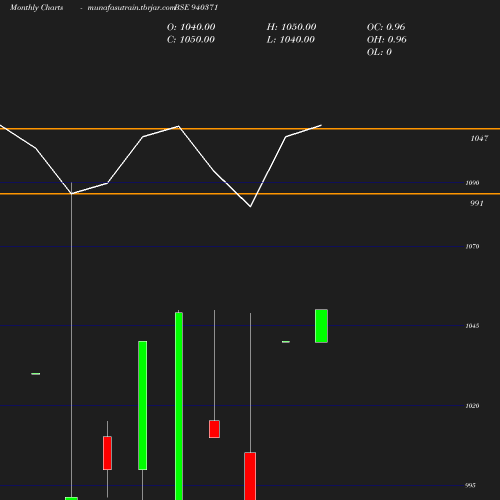Click the "Monthly Charts" title text
Viewport: 500px width, 500px height.
click(x=37, y=8)
